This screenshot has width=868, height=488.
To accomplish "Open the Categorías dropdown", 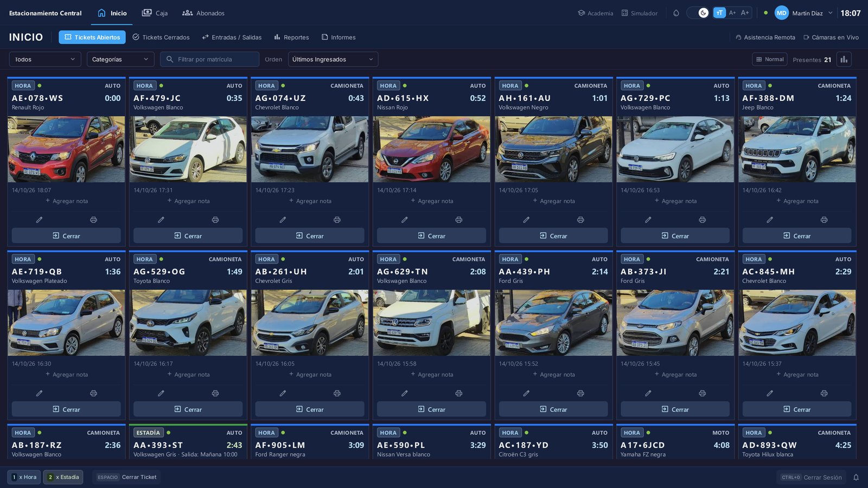I will pos(120,59).
